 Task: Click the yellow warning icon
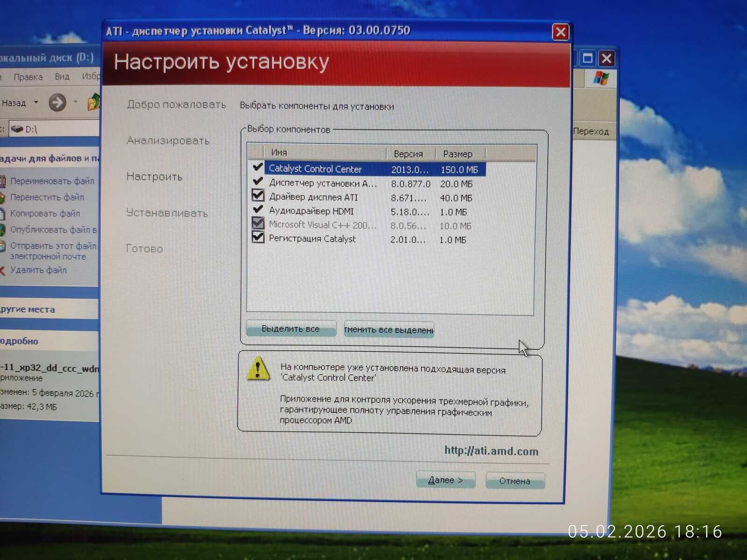point(258,369)
